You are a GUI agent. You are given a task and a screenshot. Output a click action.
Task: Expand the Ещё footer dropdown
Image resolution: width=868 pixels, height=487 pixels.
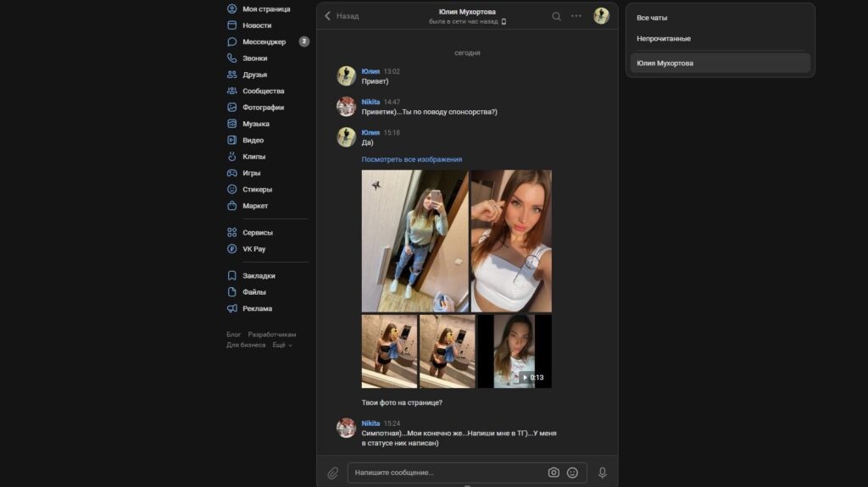(x=281, y=345)
